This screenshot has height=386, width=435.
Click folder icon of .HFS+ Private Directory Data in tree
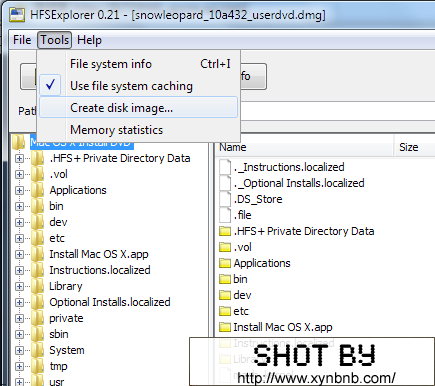coord(38,158)
